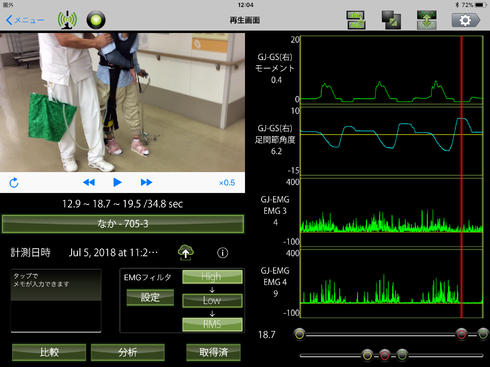Tap the 取得済 button
Viewport: 490px width, 367px height.
tap(213, 352)
